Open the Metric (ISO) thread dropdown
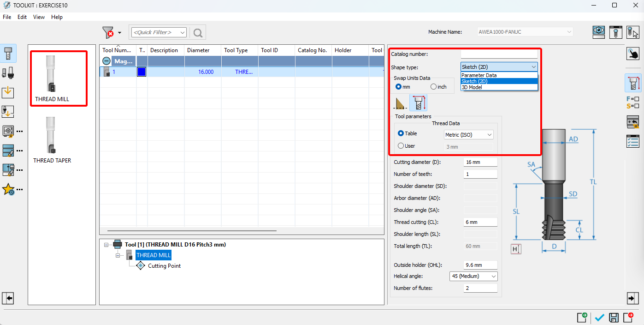This screenshot has width=644, height=325. coord(468,135)
